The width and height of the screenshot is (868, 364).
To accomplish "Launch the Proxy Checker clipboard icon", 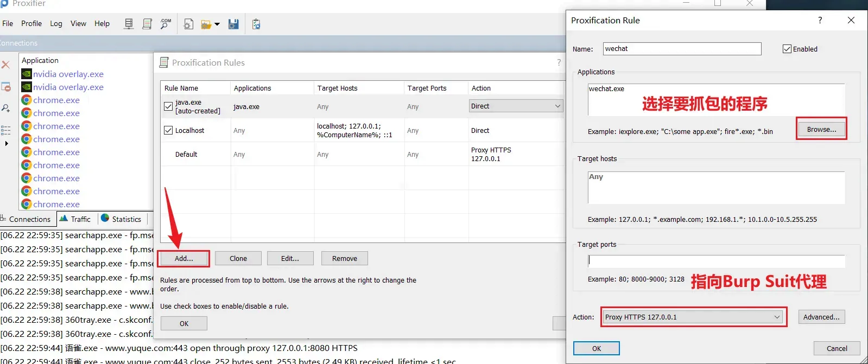I will (x=256, y=24).
